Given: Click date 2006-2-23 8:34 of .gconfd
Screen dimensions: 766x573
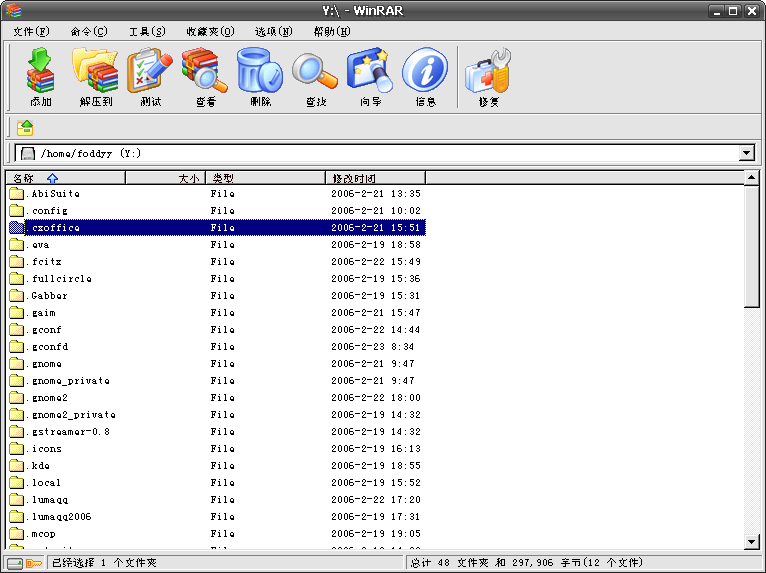Looking at the screenshot, I should click(x=372, y=347).
